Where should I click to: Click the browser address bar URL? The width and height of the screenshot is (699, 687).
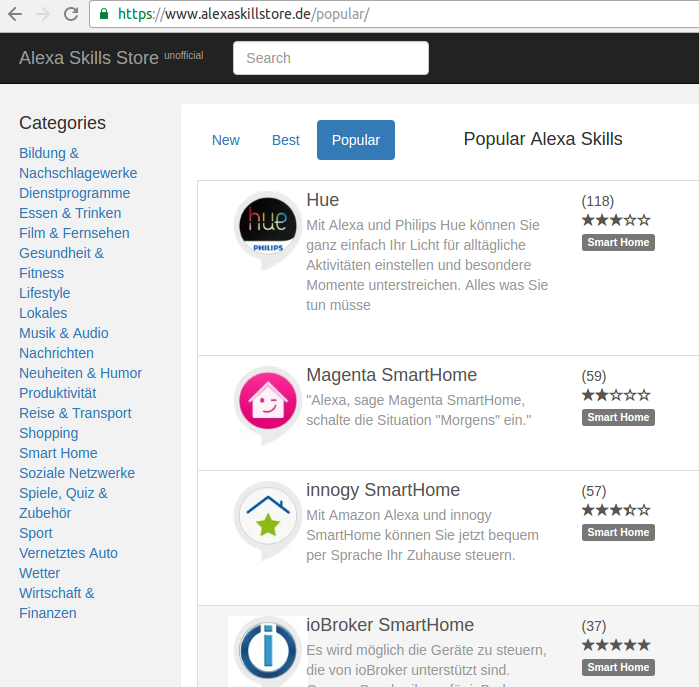pyautogui.click(x=243, y=14)
